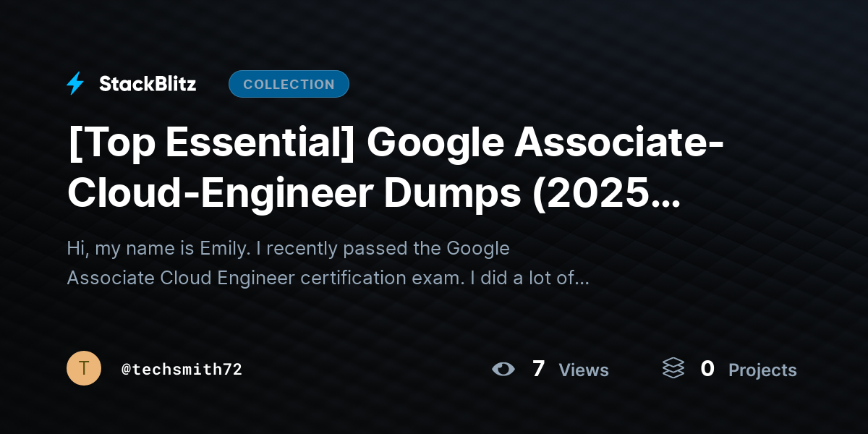Screen dimensions: 868x434
Task: Click the Views label
Action: [x=584, y=370]
